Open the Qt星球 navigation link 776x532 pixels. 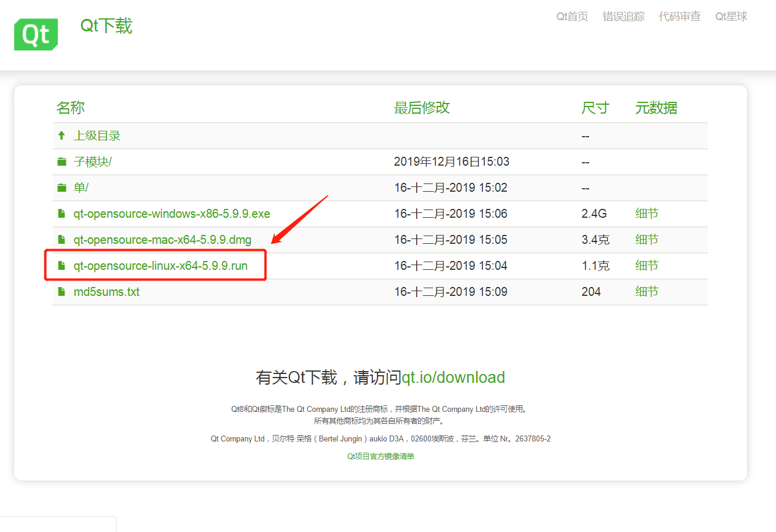point(730,17)
